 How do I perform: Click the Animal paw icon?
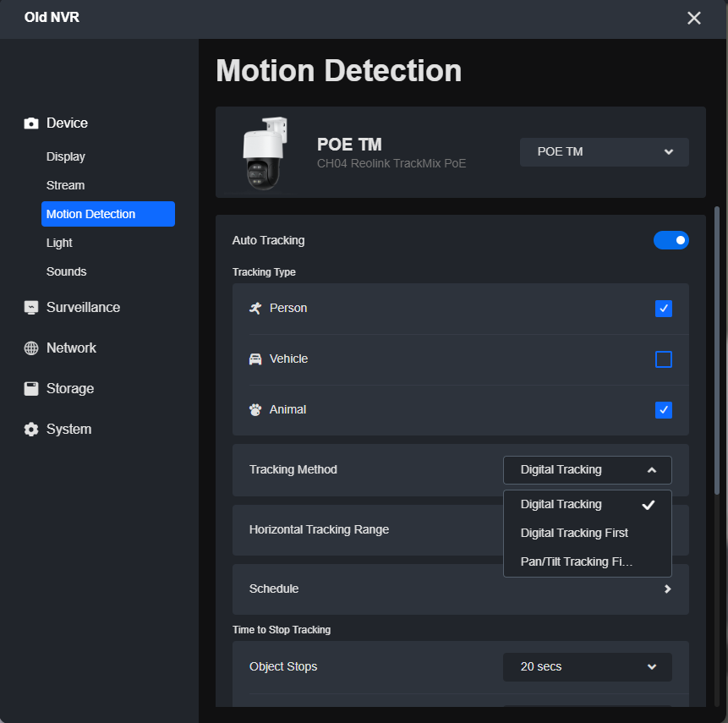tap(255, 409)
